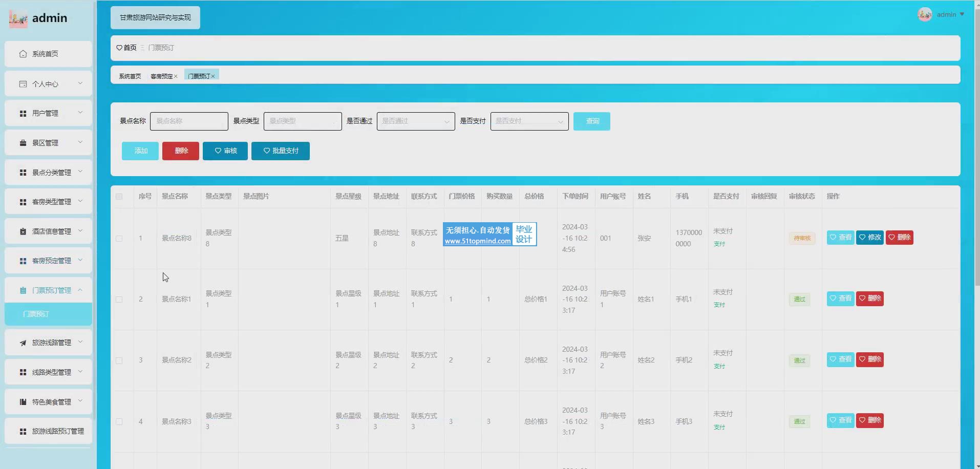This screenshot has height=469, width=980.
Task: Open the 是否支付 dropdown filter
Action: point(529,121)
